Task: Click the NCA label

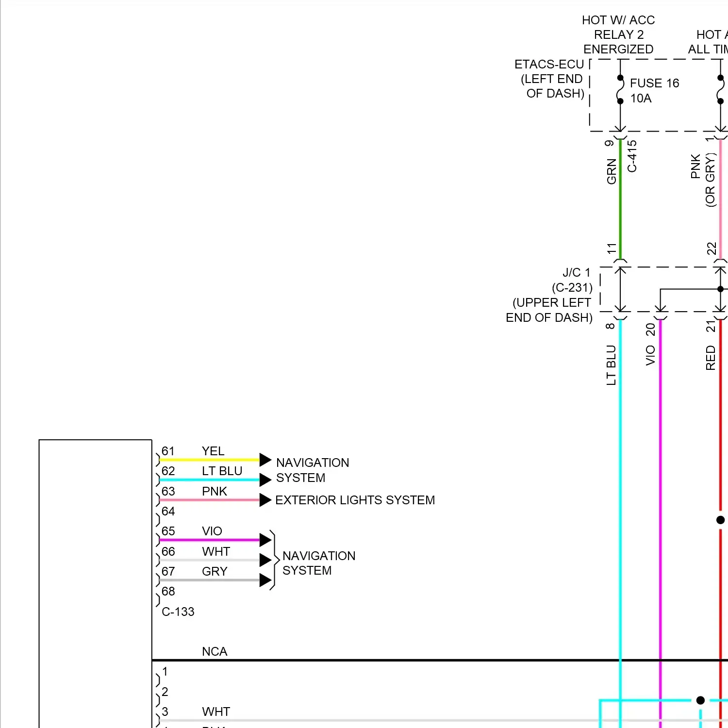Action: [215, 651]
